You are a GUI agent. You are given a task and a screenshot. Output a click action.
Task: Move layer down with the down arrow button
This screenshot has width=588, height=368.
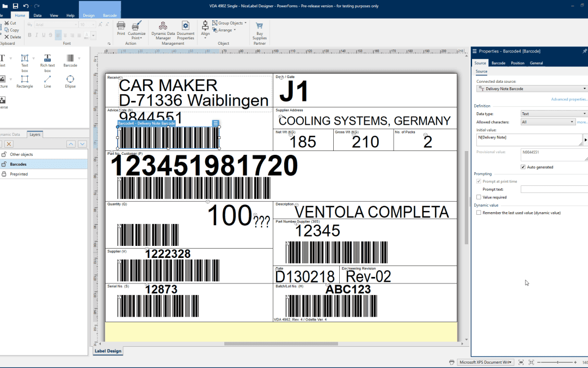pos(82,144)
